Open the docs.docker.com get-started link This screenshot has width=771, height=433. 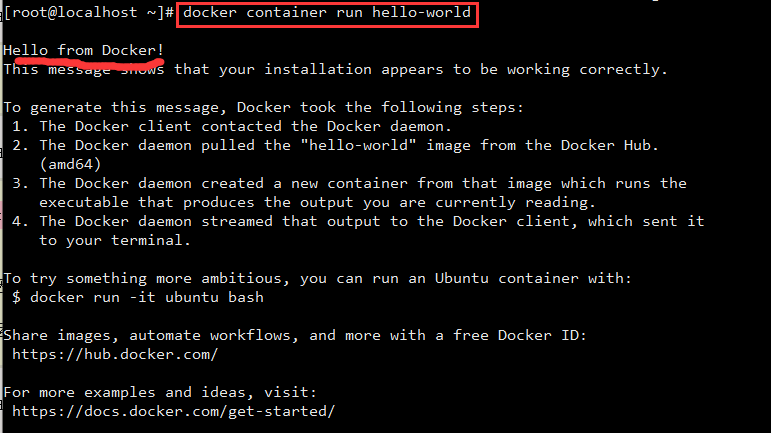coord(174,411)
